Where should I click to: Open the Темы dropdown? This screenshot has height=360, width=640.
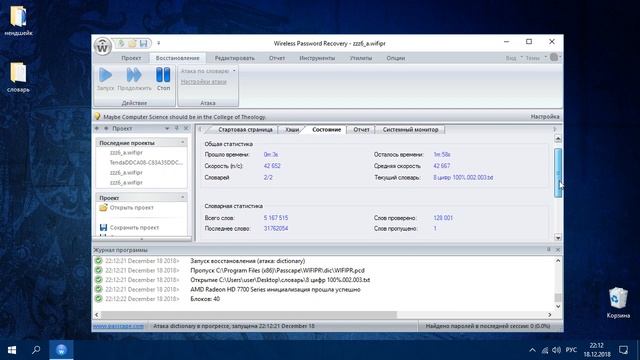pyautogui.click(x=536, y=58)
